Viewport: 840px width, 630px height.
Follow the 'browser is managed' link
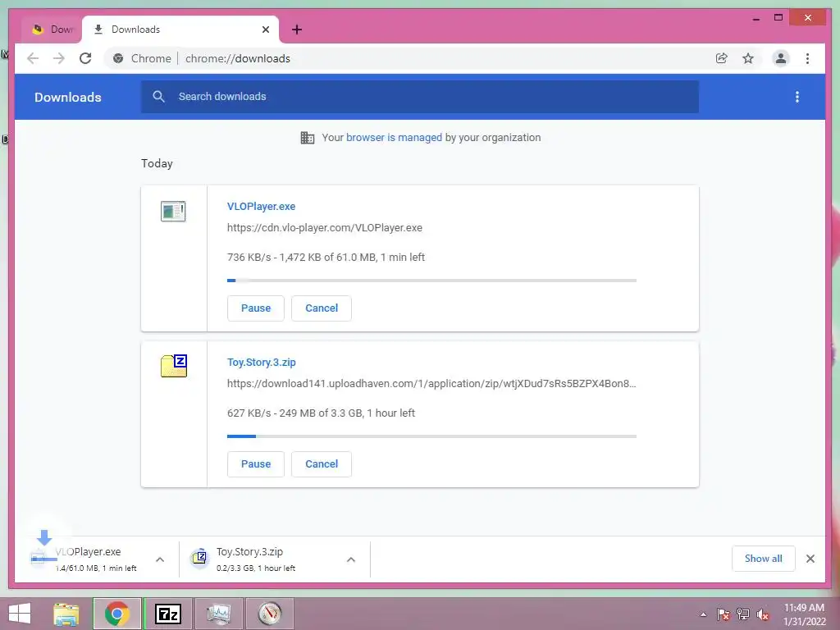tap(394, 138)
